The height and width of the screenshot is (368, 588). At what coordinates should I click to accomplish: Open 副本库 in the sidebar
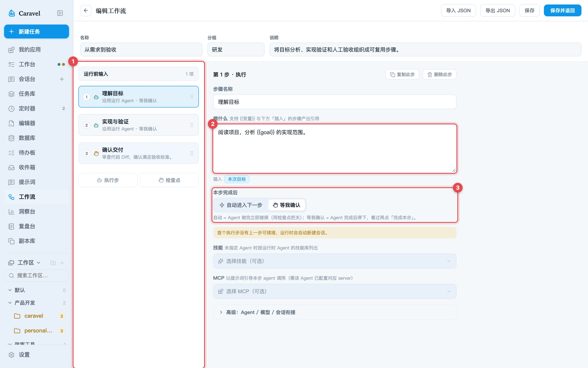[x=37, y=241]
